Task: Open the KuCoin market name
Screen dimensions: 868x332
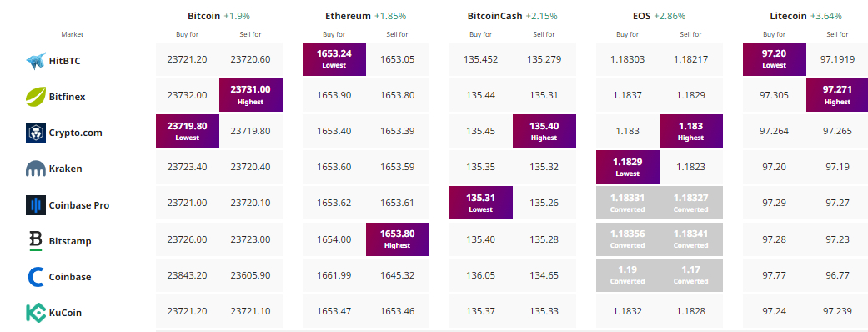Action: [65, 313]
